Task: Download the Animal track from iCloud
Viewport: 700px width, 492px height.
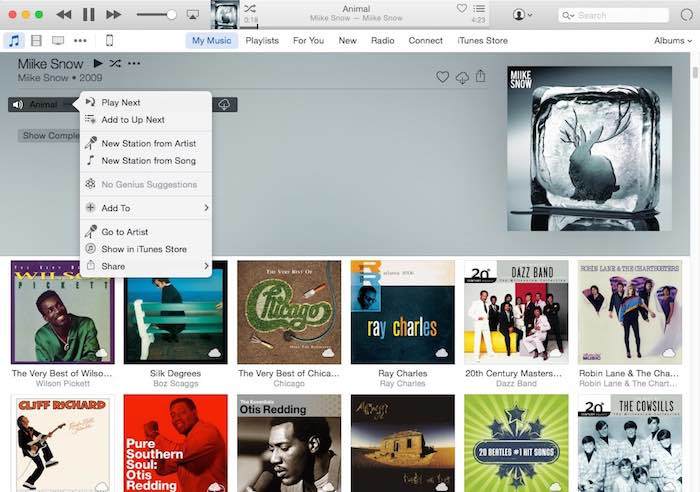Action: click(224, 104)
